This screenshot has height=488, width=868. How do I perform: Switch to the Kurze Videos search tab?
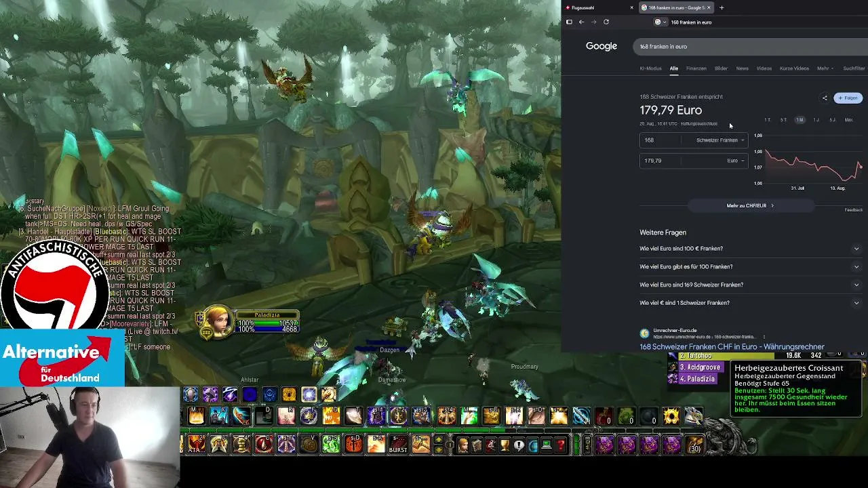coord(794,68)
